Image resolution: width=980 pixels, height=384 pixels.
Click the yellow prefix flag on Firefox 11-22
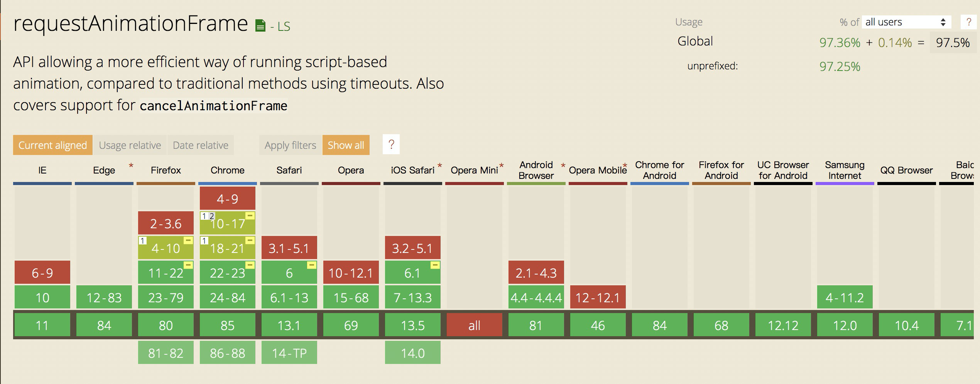tap(189, 265)
